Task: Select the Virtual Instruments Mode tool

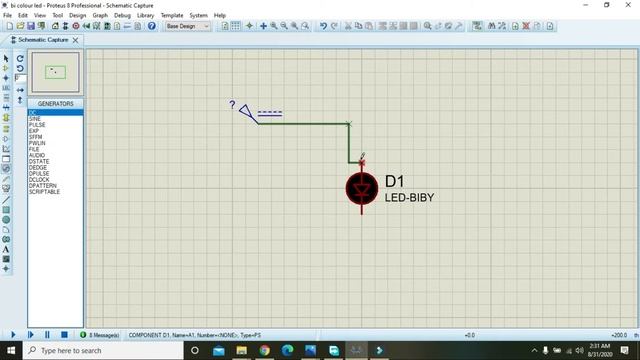Action: click(6, 188)
